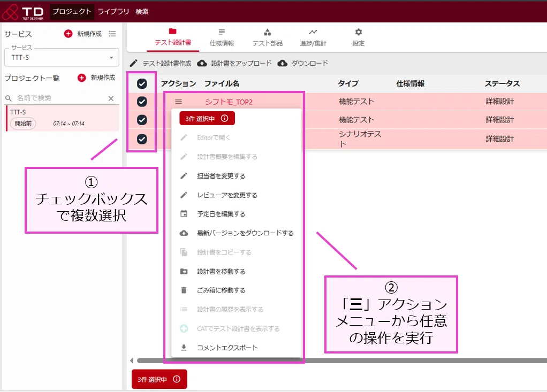Click CAT plus icon in action menu
Screen dimensions: 547x392
[x=184, y=328]
